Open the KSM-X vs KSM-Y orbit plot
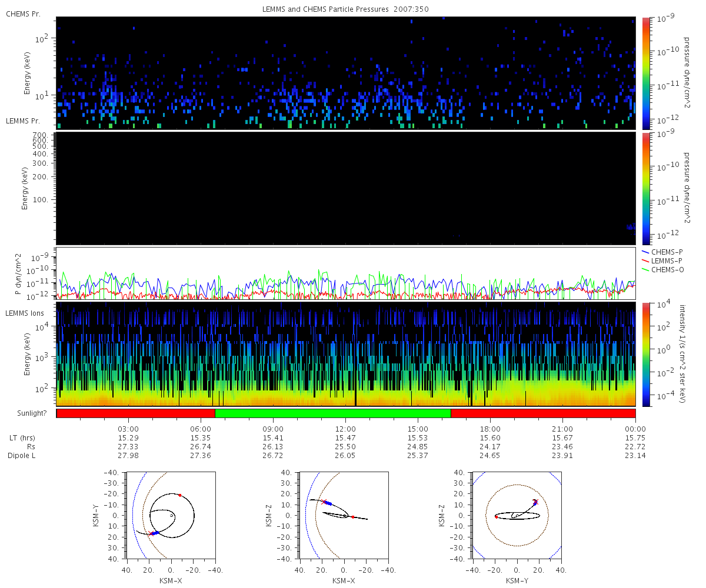This screenshot has height=588, width=706. pyautogui.click(x=171, y=515)
